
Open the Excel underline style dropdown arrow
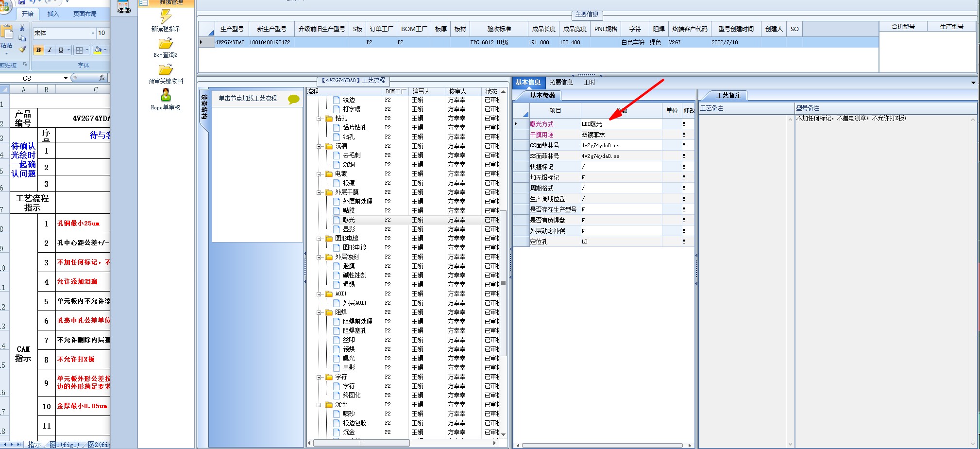click(69, 50)
